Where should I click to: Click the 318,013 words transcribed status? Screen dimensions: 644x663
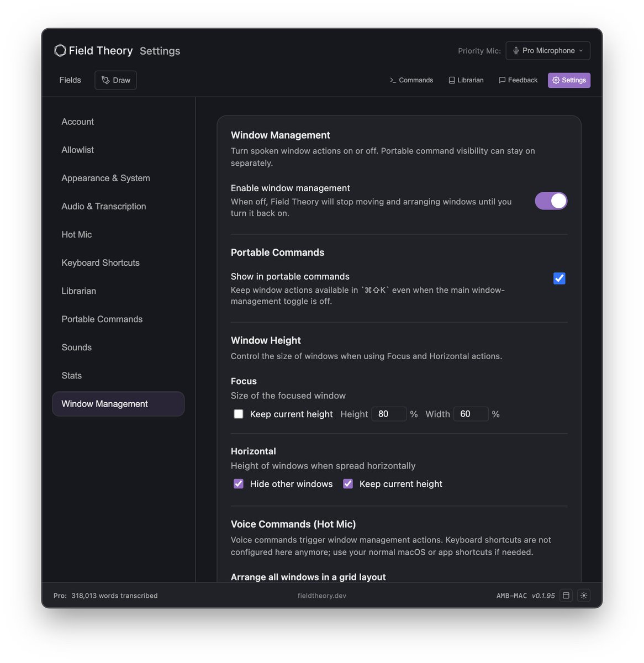click(114, 596)
